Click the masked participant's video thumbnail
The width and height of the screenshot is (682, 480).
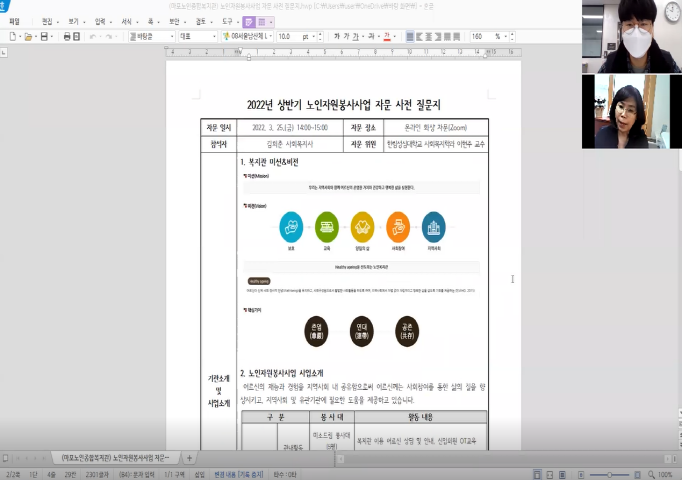pyautogui.click(x=632, y=36)
